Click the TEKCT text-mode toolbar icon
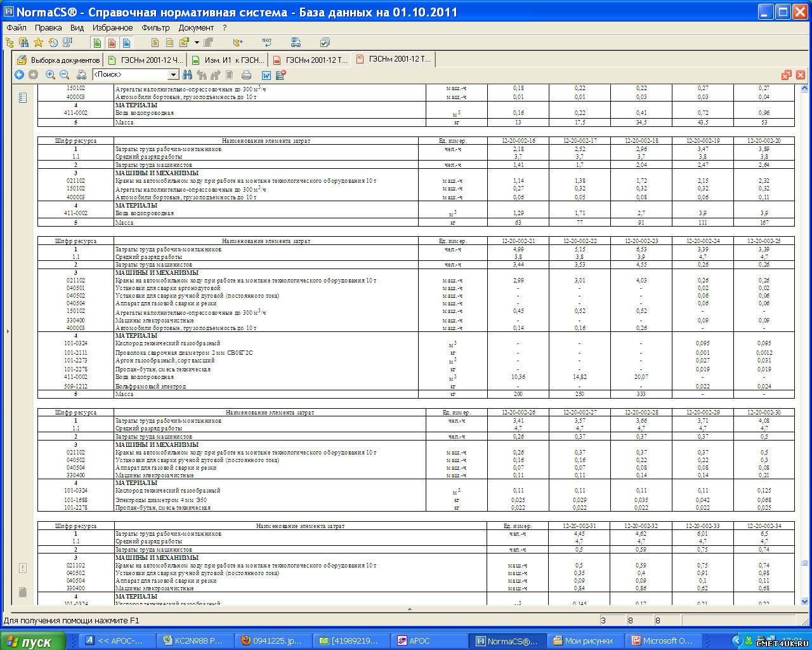This screenshot has height=650, width=812. click(x=266, y=43)
